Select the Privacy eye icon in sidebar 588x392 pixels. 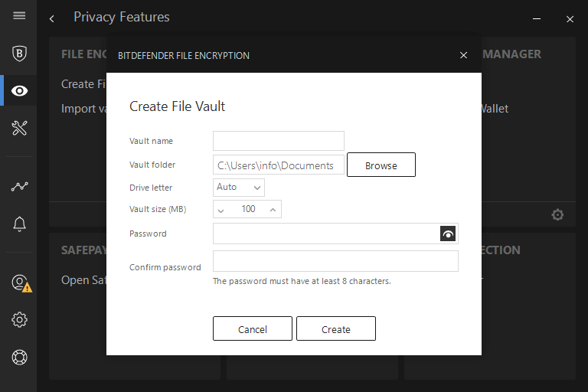point(19,91)
